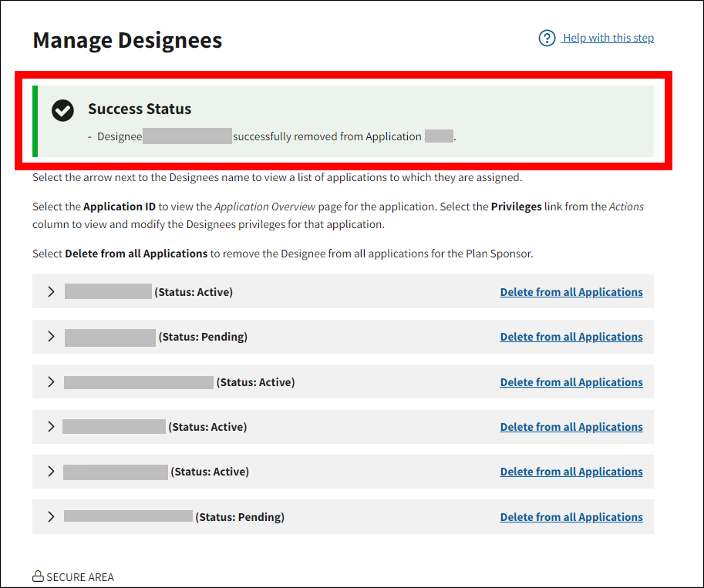This screenshot has height=588, width=704.
Task: Click the question mark help icon
Action: click(x=547, y=38)
